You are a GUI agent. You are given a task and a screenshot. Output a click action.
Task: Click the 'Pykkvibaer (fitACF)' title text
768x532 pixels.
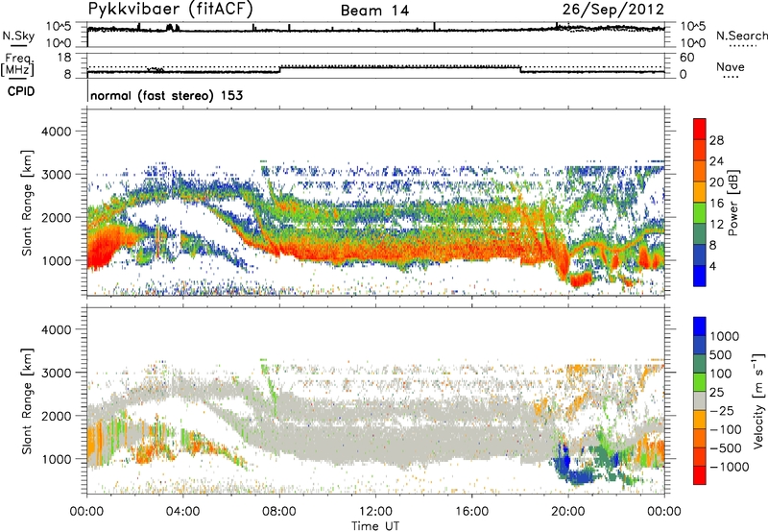171,10
